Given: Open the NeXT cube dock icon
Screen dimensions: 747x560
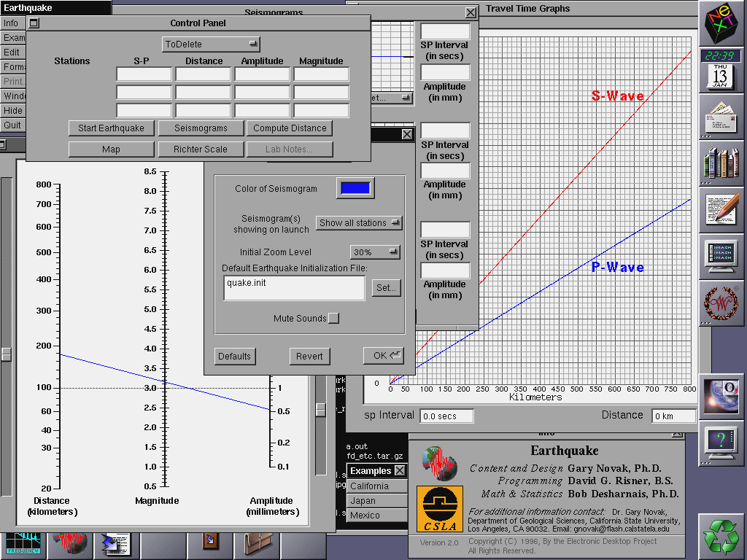Looking at the screenshot, I should [721, 23].
